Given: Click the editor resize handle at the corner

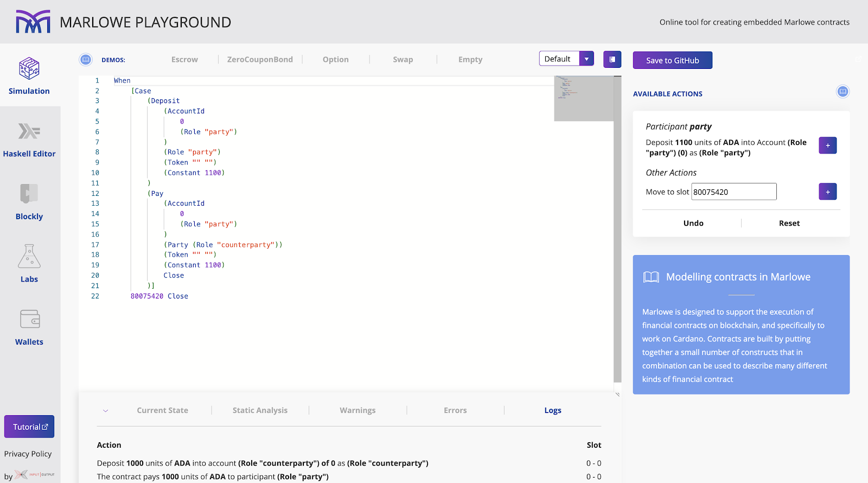Looking at the screenshot, I should pyautogui.click(x=617, y=395).
